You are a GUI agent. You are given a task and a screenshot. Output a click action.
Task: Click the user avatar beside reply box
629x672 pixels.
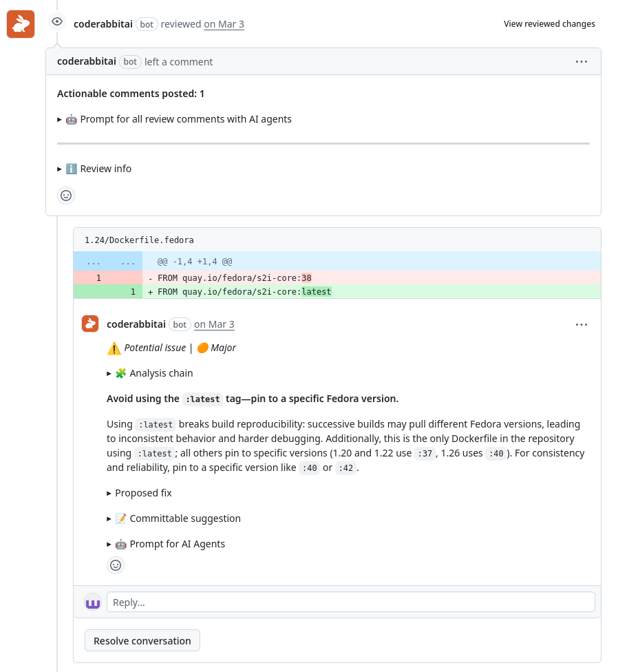tap(93, 602)
